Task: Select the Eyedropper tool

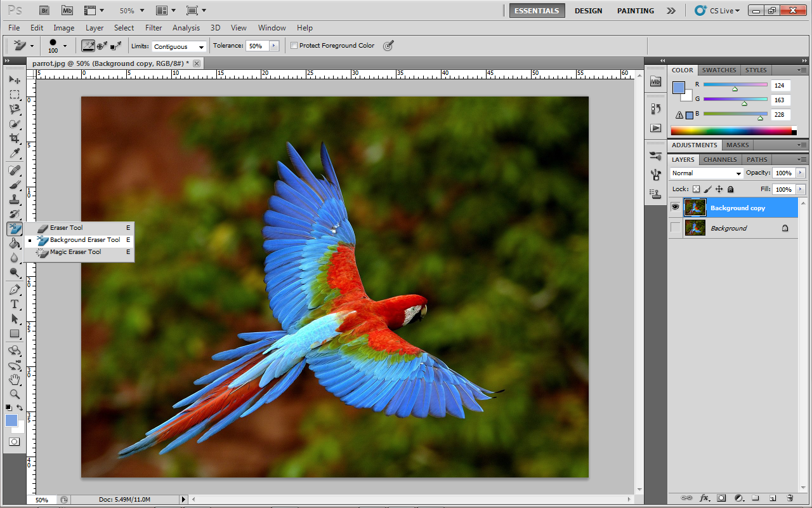Action: (15, 153)
